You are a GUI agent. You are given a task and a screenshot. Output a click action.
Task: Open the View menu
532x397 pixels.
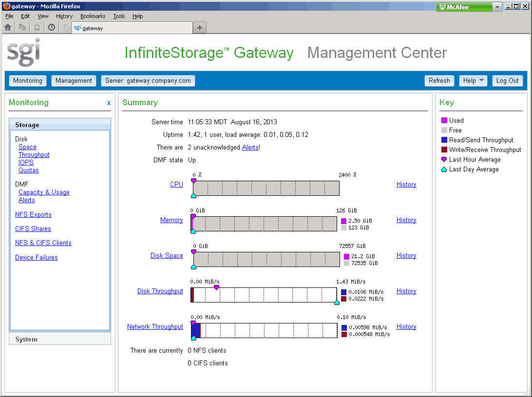[x=43, y=16]
